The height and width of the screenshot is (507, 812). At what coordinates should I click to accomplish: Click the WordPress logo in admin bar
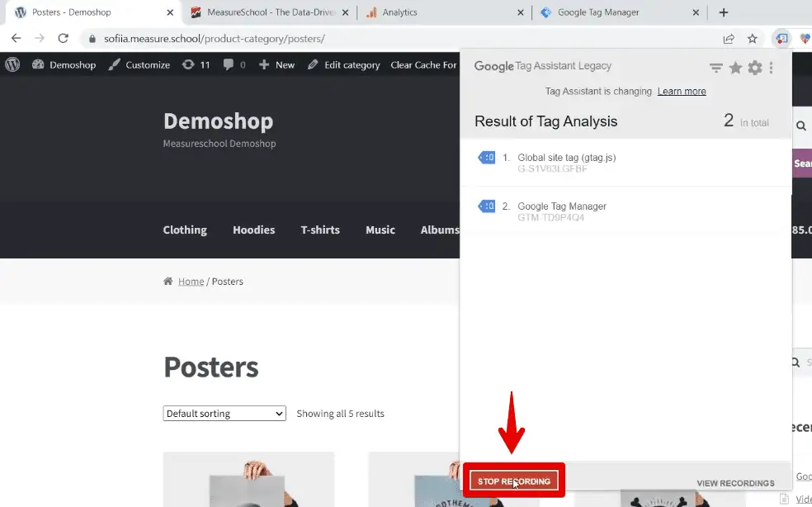pyautogui.click(x=12, y=64)
